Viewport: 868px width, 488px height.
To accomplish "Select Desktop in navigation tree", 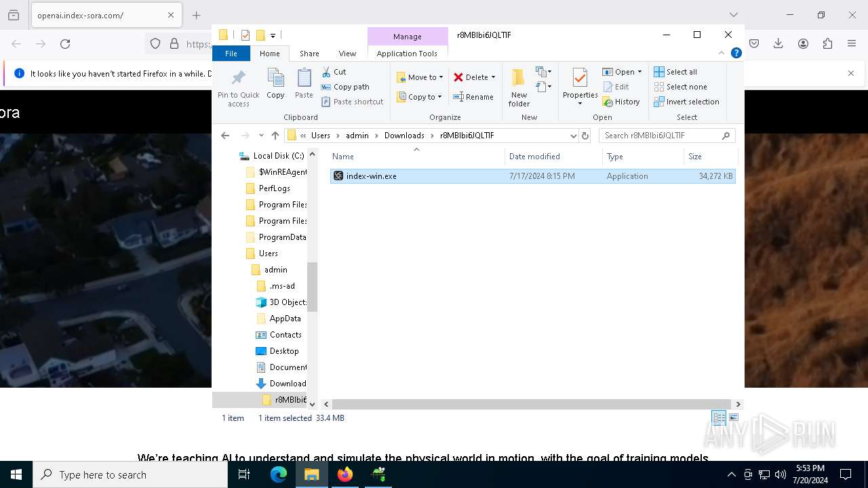I will pos(284,351).
